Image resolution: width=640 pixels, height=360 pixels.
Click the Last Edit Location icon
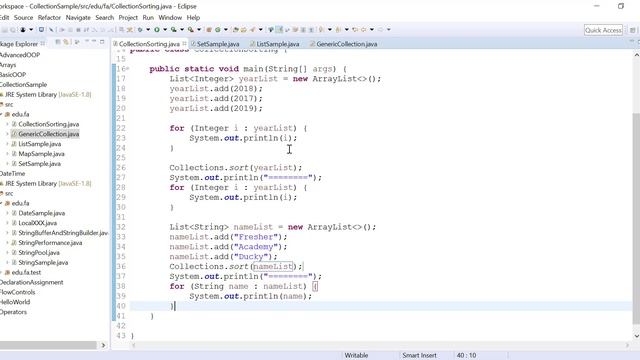355,29
